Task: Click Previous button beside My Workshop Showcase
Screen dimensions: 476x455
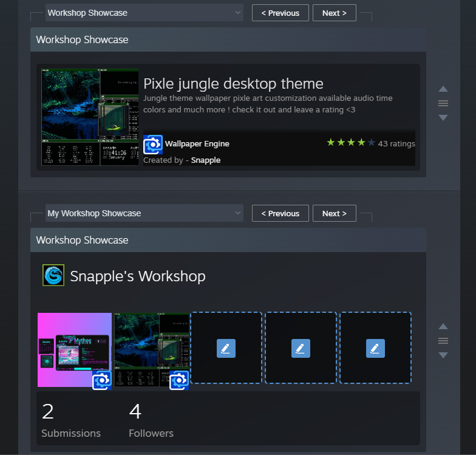Action: [x=280, y=214]
